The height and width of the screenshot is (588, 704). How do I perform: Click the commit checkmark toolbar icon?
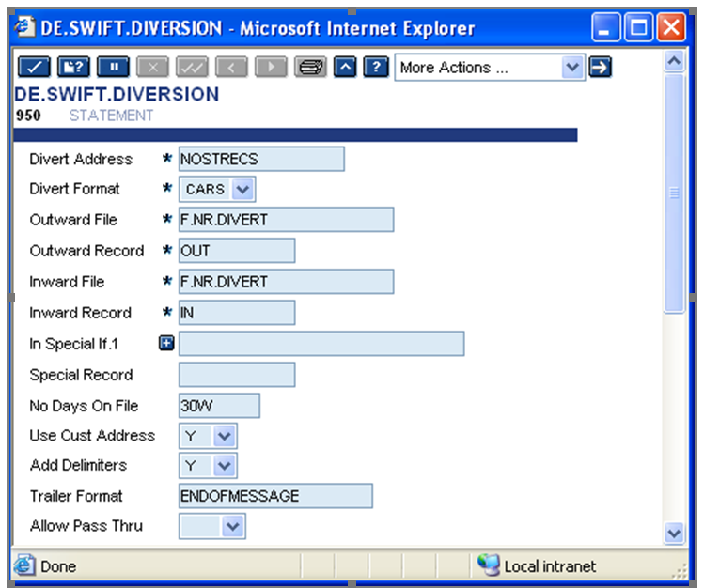[x=34, y=68]
